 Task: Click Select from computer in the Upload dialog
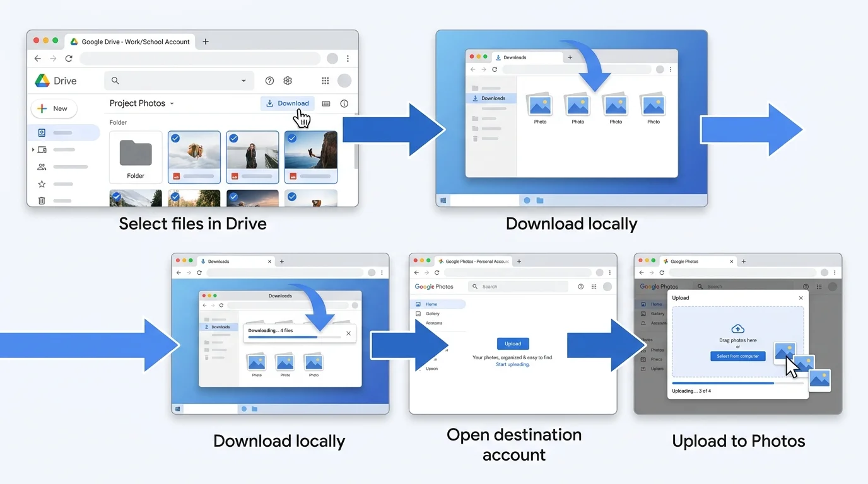[737, 356]
